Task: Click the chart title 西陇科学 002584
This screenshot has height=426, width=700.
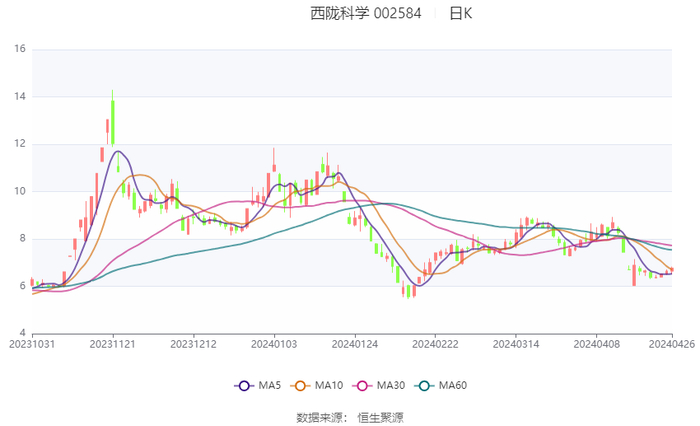Action: click(x=366, y=14)
